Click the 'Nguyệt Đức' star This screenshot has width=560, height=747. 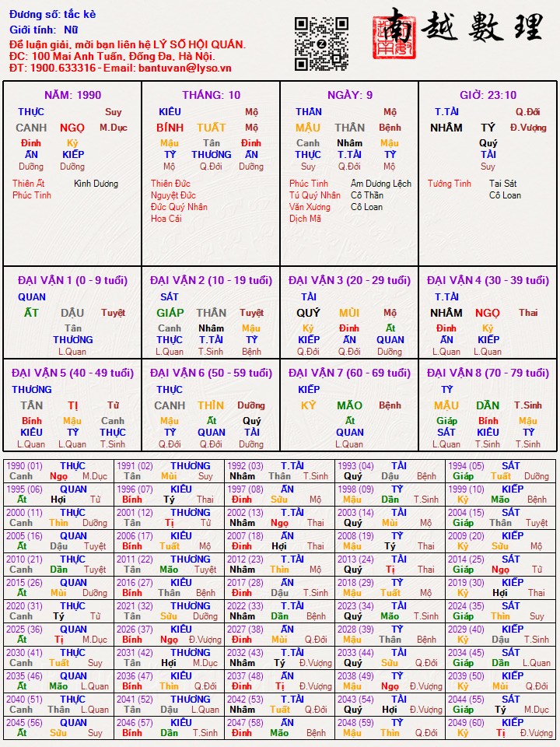coord(173,195)
